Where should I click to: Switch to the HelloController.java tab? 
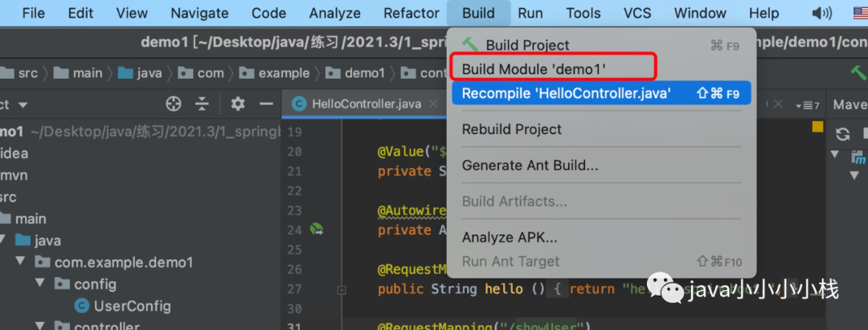[x=366, y=104]
